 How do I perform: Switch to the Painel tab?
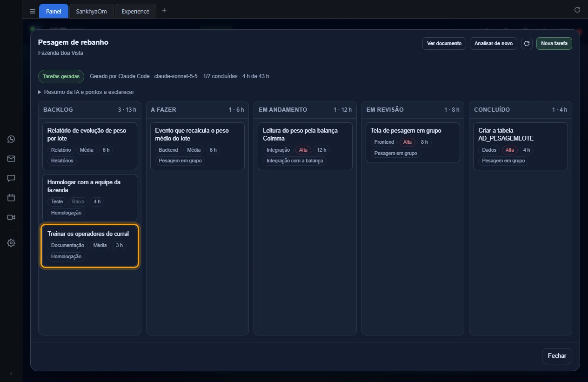pyautogui.click(x=53, y=11)
